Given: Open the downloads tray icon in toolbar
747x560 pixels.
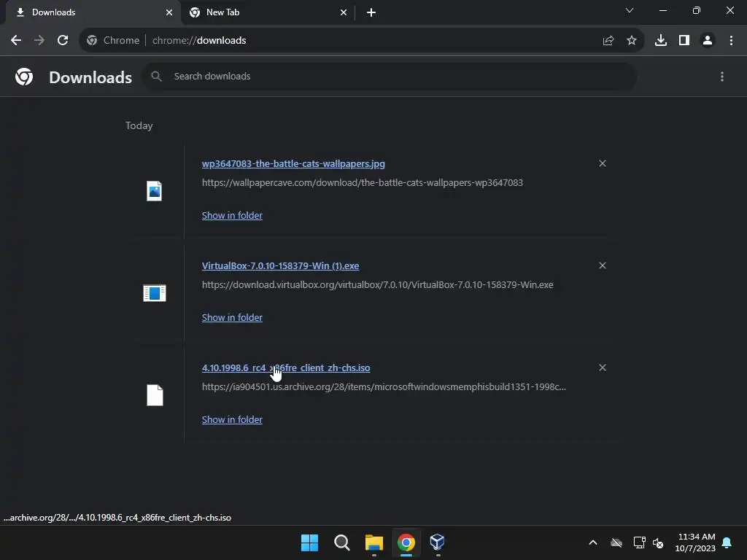Looking at the screenshot, I should (661, 41).
